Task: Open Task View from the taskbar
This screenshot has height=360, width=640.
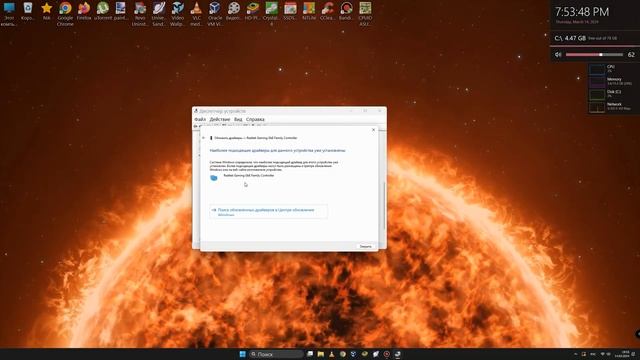Action: 310,354
